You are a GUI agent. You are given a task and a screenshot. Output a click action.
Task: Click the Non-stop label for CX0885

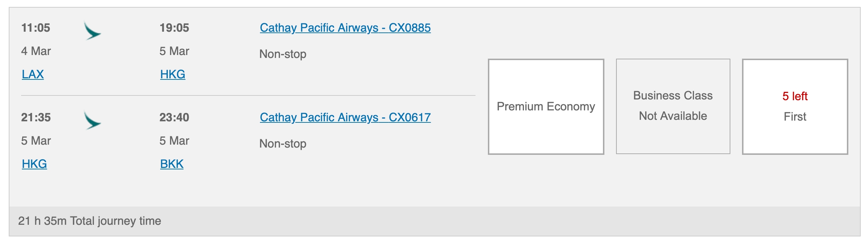(283, 54)
